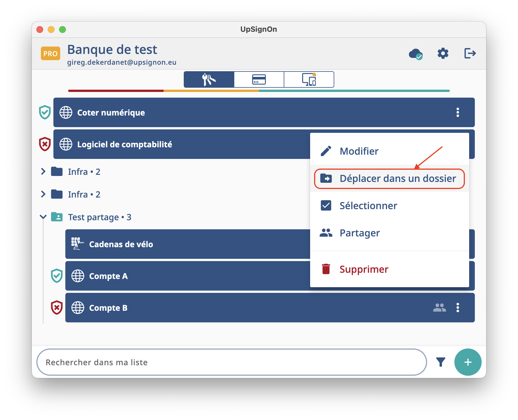
Task: Choose Sélectionner checkbox option in menu
Action: click(368, 206)
